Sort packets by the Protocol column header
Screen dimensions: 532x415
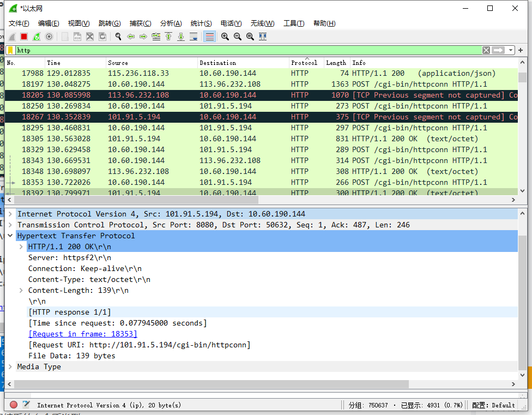pos(306,63)
